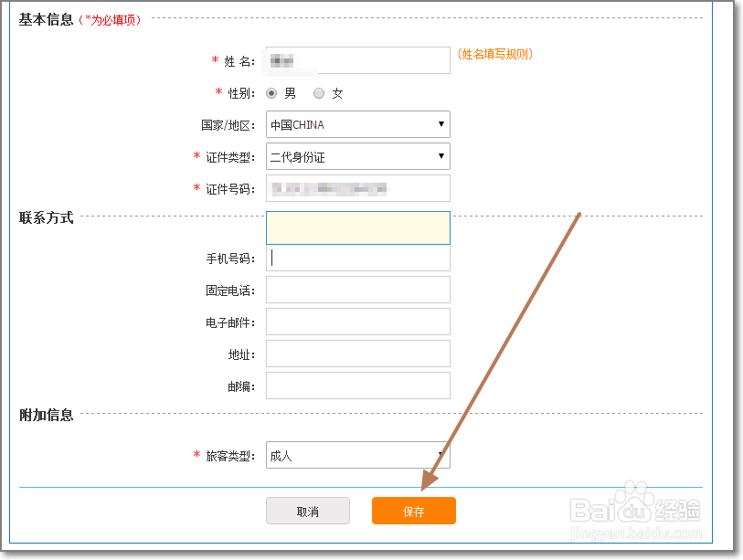
Task: Click the 电子邮件 email field
Action: (x=356, y=322)
